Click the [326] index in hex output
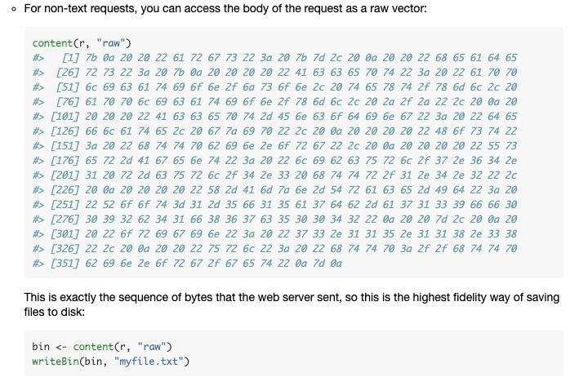 [65, 249]
